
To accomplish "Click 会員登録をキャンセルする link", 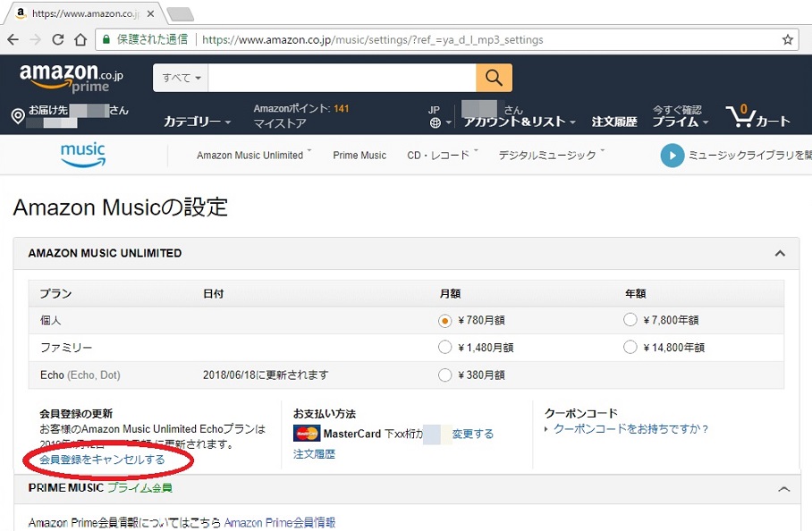I will coord(102,459).
